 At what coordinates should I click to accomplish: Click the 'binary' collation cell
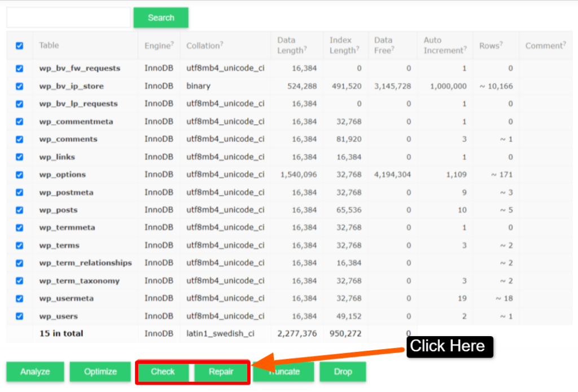click(x=198, y=86)
